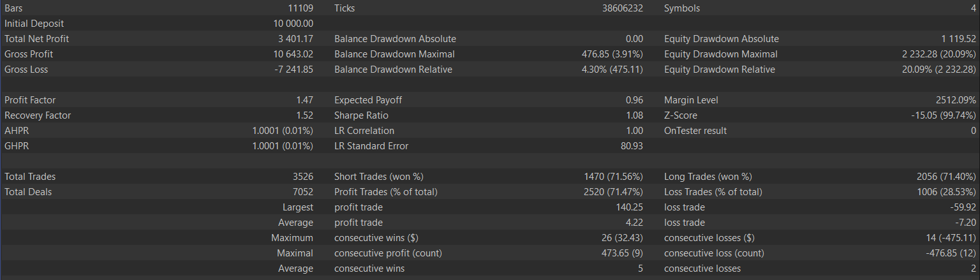Click the Total Deals label

point(28,192)
